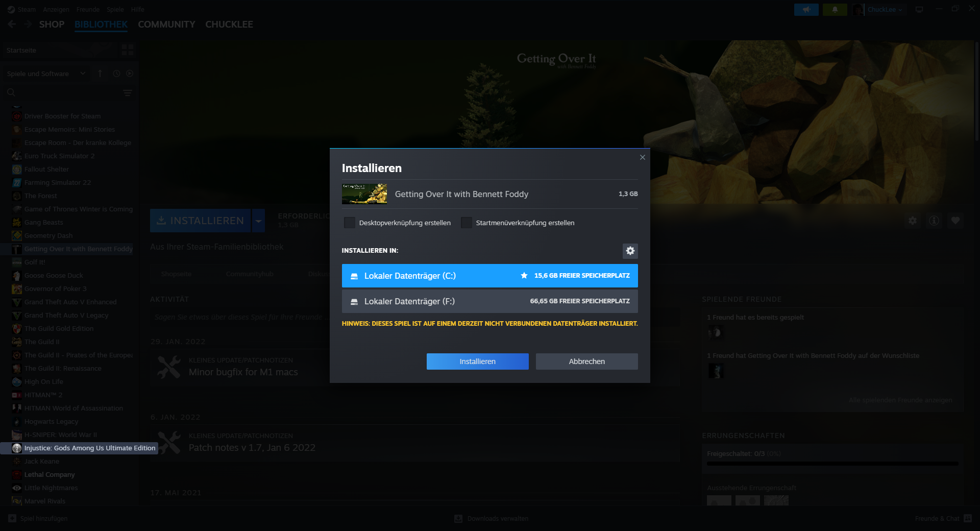Click star default icon on drive C:
980x531 pixels.
pyautogui.click(x=524, y=275)
